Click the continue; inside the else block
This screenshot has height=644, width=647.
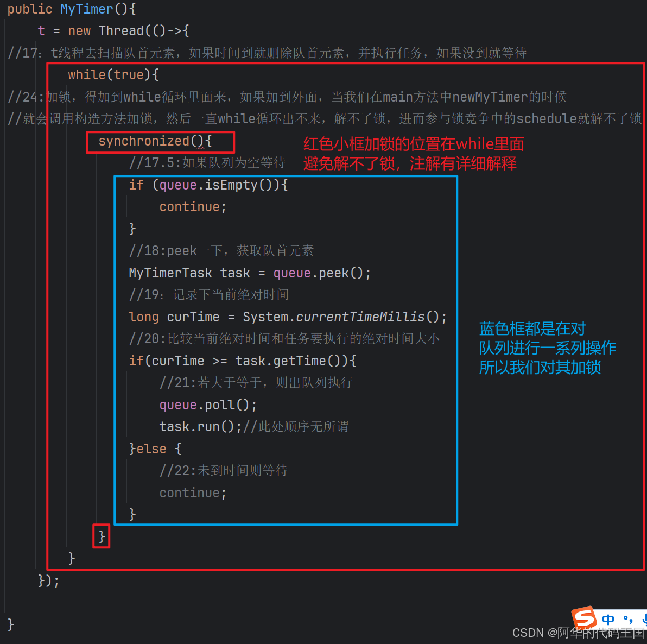tap(193, 493)
